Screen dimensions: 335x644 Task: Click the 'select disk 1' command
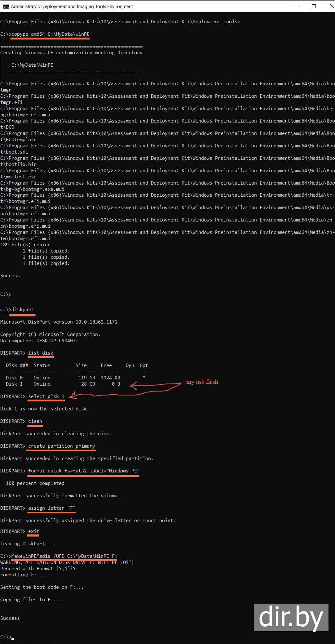[46, 396]
